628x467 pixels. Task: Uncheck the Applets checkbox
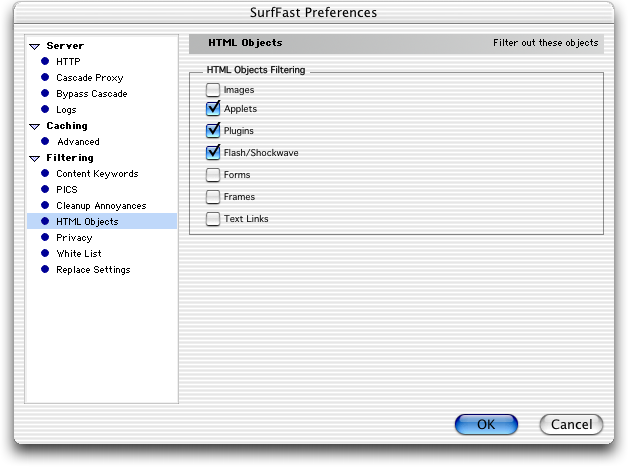click(213, 109)
